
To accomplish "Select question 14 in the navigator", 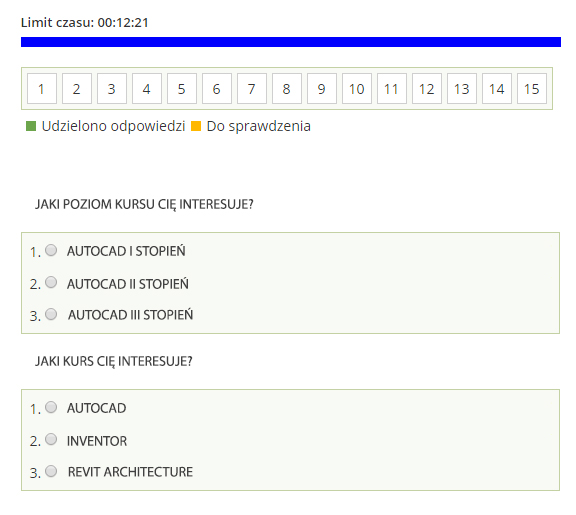I will point(497,89).
